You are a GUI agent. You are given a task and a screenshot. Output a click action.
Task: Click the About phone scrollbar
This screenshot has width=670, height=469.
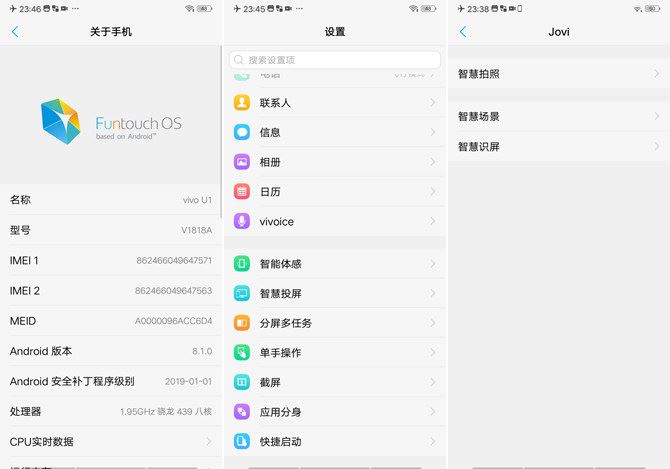tap(221, 132)
